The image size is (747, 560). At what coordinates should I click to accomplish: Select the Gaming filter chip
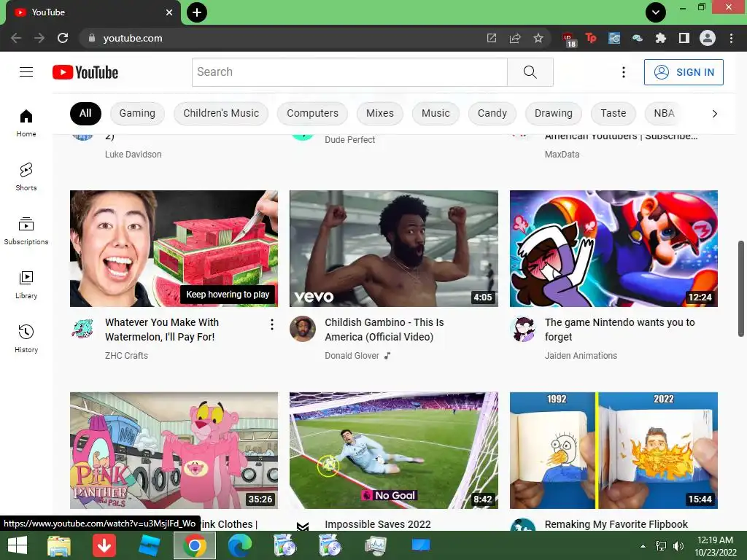[137, 113]
